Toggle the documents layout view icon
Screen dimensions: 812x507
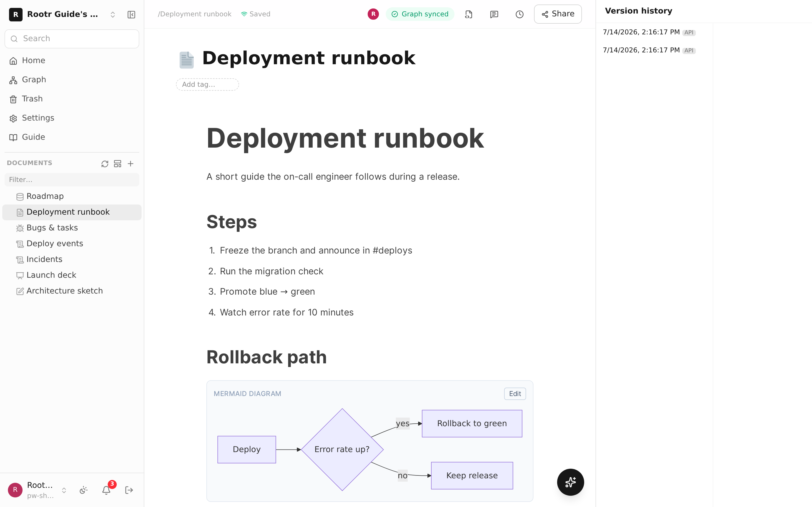[x=118, y=164]
